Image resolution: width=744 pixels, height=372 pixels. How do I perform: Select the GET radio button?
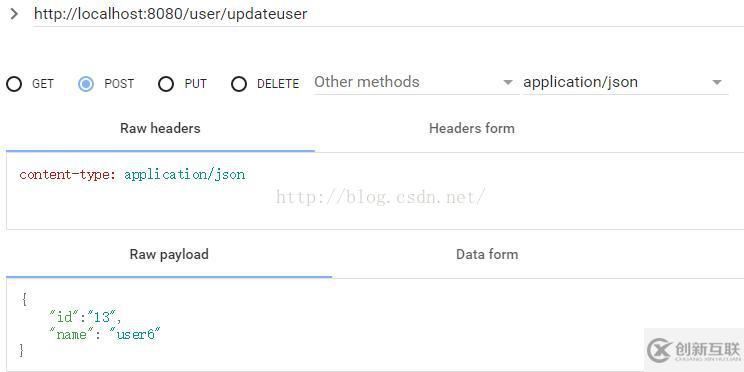[x=14, y=84]
